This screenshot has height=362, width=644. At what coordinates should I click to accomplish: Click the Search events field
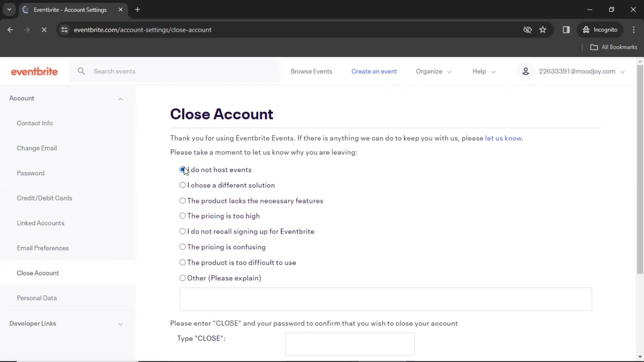(x=174, y=71)
